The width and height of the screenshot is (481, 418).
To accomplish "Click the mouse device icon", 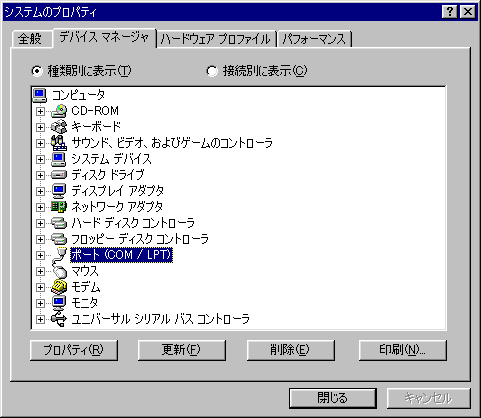I will [59, 271].
